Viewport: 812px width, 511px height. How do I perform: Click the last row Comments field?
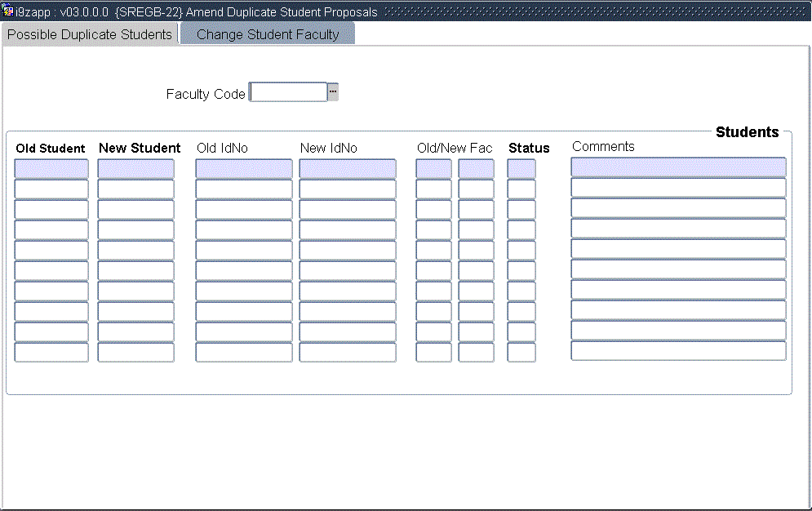pyautogui.click(x=678, y=351)
